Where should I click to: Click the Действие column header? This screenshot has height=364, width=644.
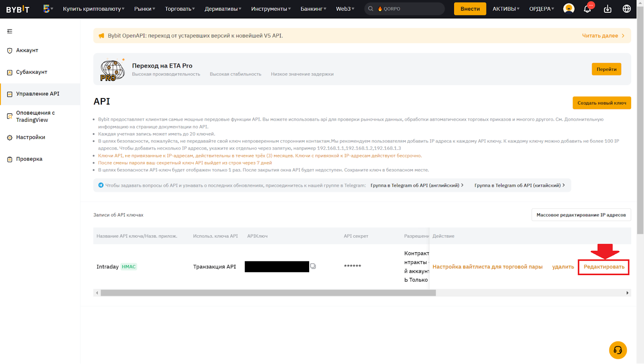click(x=443, y=236)
